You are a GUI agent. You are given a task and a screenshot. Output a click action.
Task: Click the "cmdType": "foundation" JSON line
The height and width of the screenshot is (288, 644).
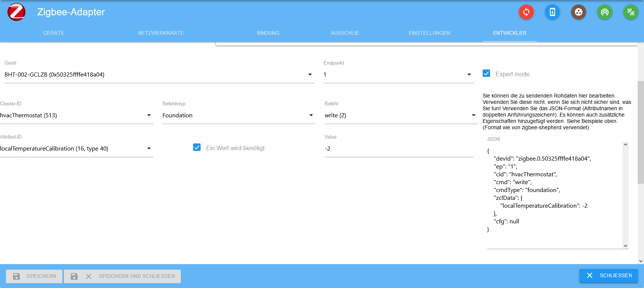pos(527,190)
